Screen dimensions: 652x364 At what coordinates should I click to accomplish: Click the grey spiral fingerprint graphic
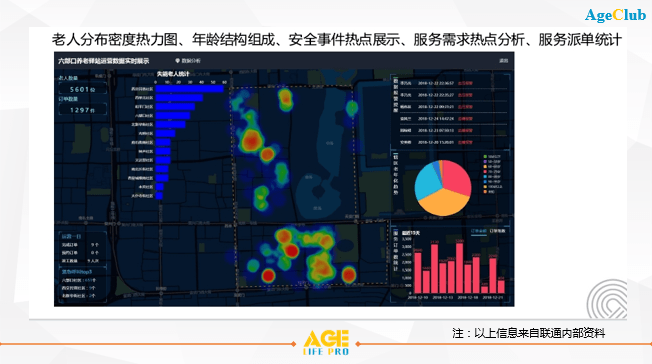coord(607,299)
